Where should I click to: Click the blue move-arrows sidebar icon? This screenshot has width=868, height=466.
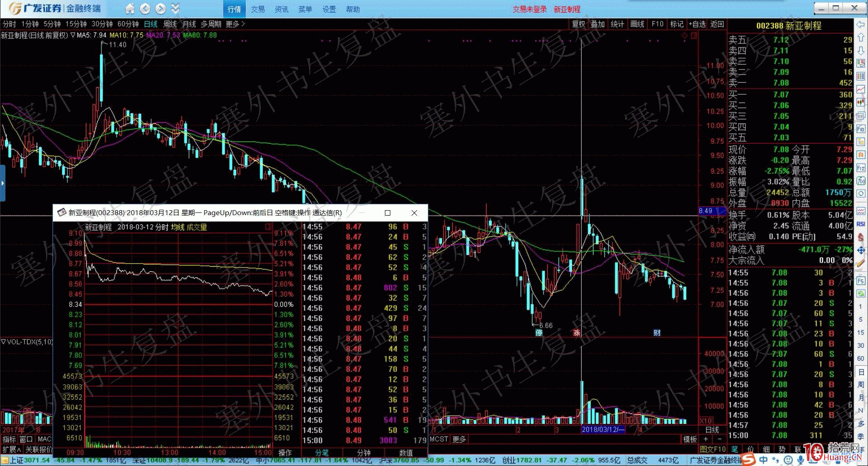click(861, 250)
